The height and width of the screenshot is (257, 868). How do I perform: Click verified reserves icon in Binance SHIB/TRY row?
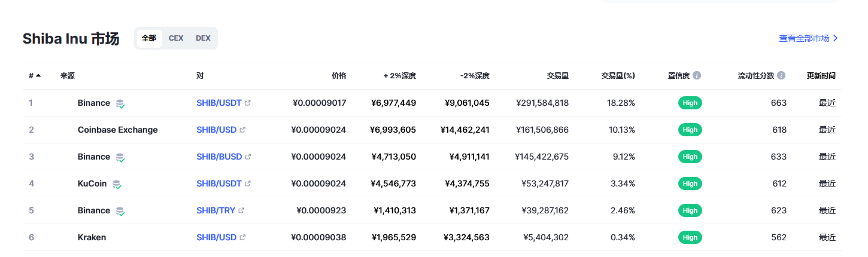(x=120, y=211)
